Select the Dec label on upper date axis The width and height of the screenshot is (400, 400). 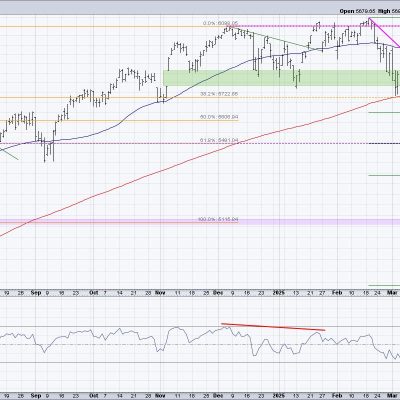(218, 293)
